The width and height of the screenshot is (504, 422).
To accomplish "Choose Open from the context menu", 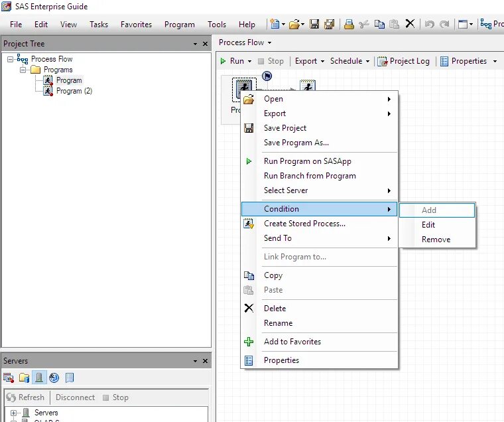I will pos(319,99).
